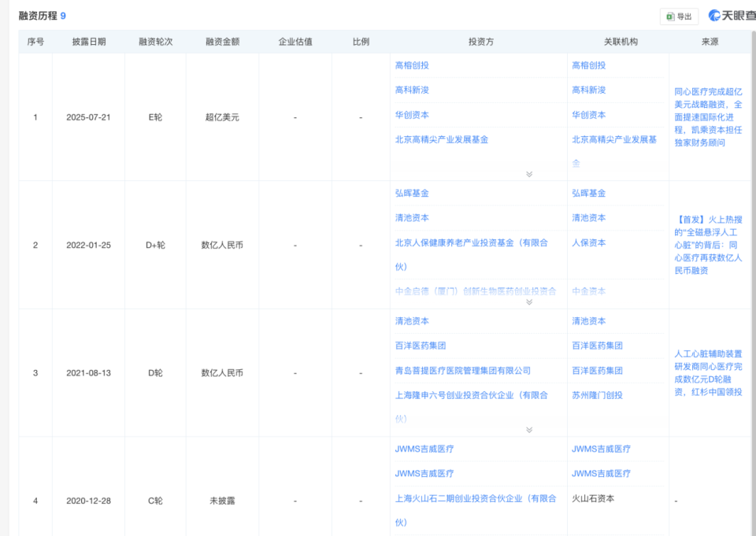Expand investor list in the D+轮 row
Screen dimensions: 756x536
point(529,301)
